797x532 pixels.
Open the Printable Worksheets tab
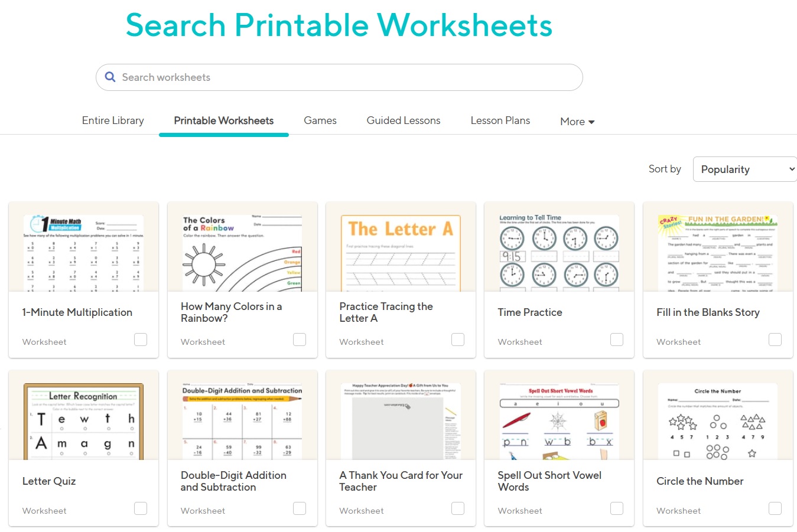[223, 120]
